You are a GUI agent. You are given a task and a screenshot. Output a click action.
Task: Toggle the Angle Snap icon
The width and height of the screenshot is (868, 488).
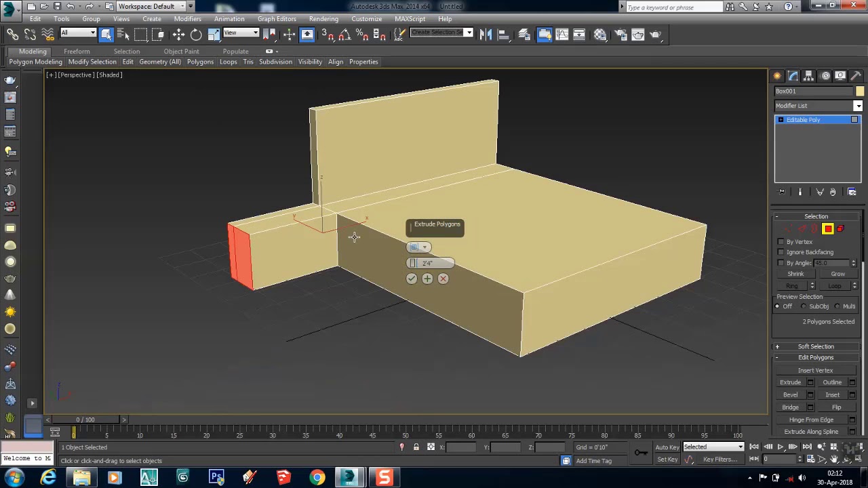pyautogui.click(x=344, y=35)
